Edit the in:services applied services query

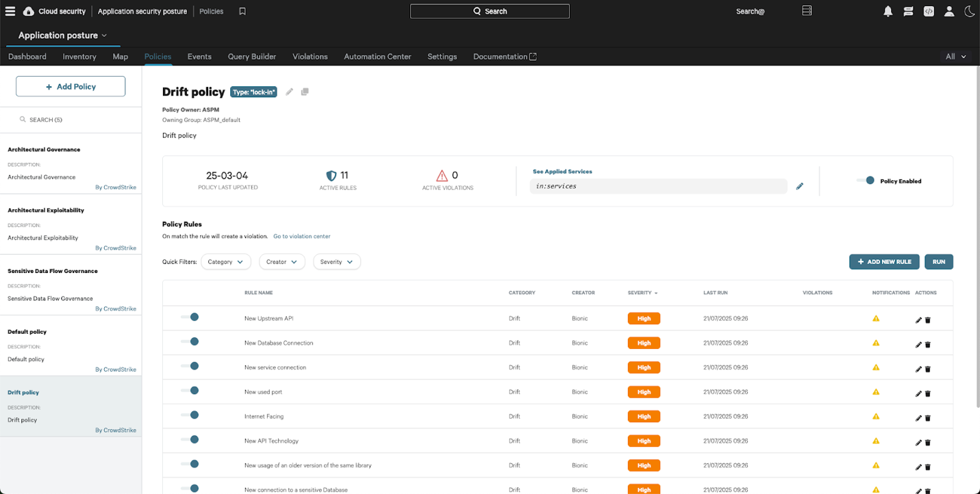tap(799, 186)
